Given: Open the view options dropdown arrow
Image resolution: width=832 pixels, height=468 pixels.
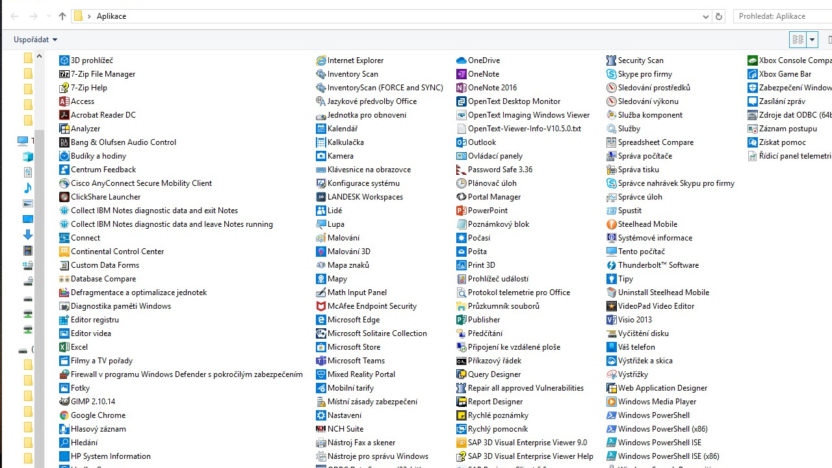Looking at the screenshot, I should pos(812,40).
